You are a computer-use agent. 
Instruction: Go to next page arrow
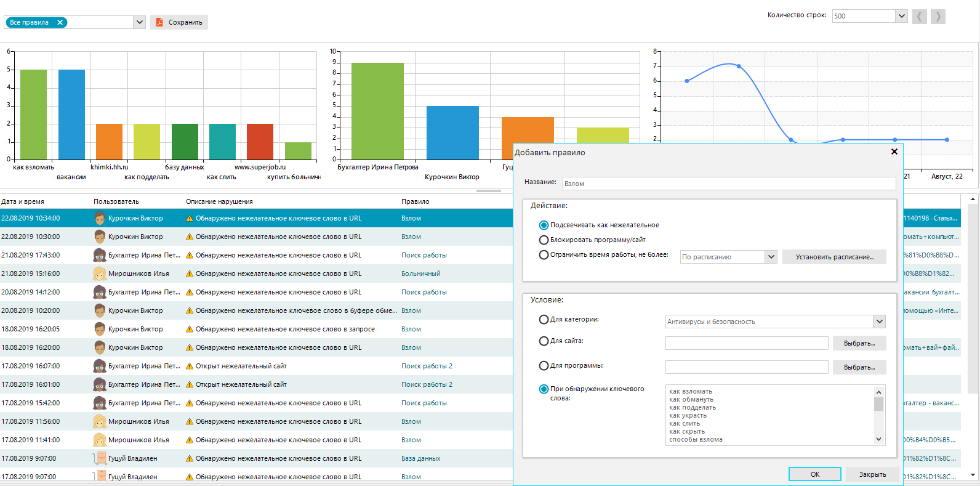click(x=938, y=16)
